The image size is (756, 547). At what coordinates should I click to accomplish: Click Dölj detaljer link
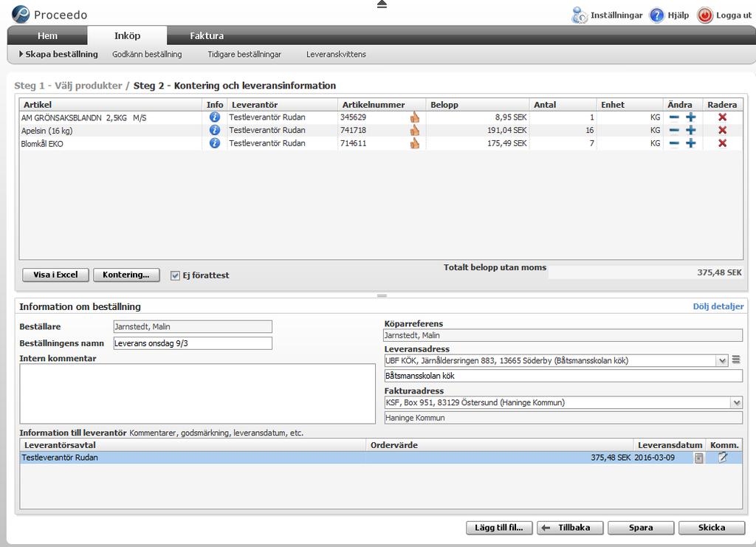coord(718,306)
